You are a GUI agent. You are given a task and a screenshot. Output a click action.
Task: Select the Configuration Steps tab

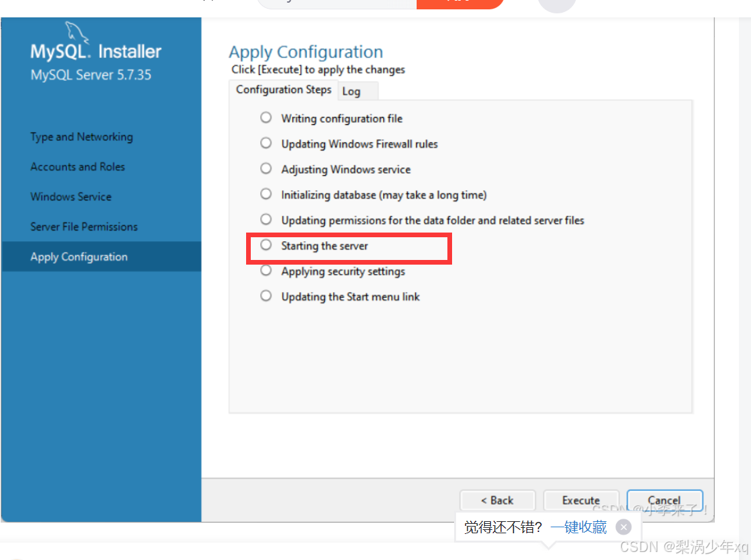pyautogui.click(x=284, y=90)
